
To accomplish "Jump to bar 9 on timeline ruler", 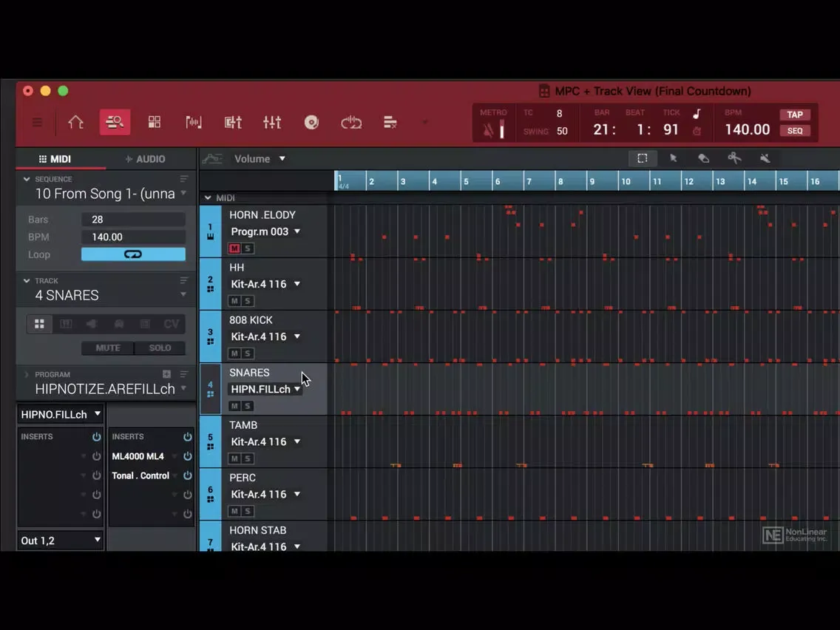I will pos(592,182).
